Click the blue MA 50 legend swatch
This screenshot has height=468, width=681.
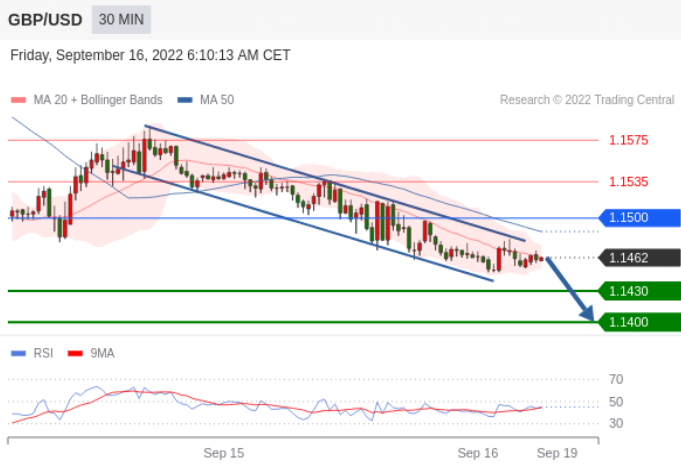tap(185, 100)
